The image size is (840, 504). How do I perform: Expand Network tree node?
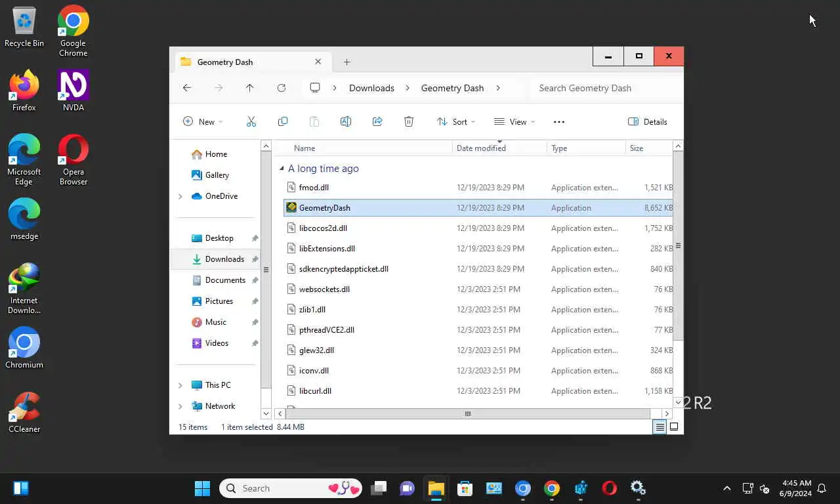(x=180, y=406)
